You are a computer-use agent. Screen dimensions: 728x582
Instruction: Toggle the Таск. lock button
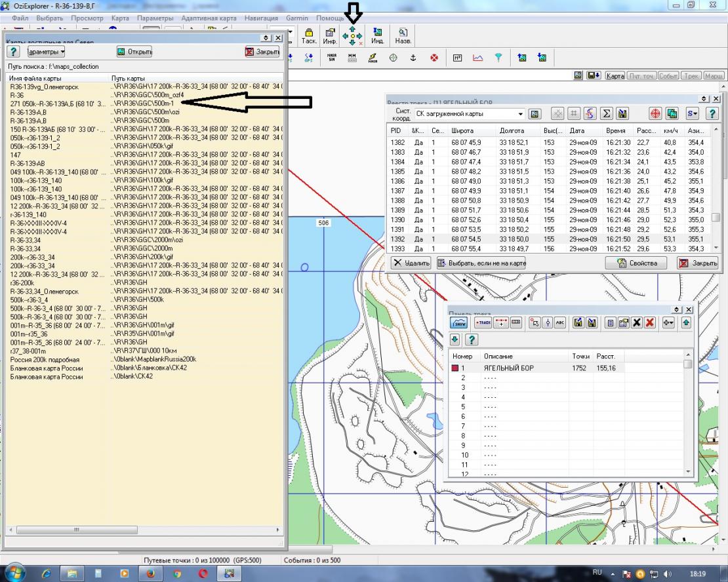tap(309, 35)
